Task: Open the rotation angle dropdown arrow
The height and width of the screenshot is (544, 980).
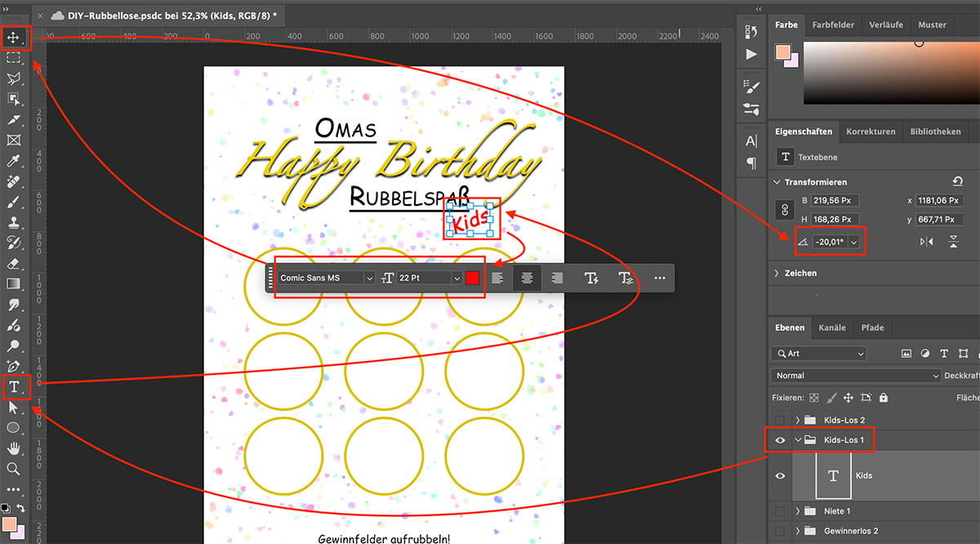Action: [x=854, y=242]
